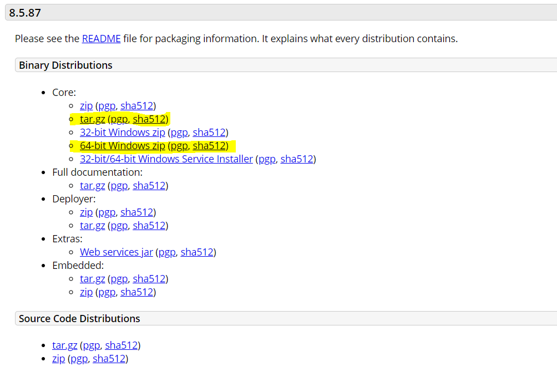The width and height of the screenshot is (557, 392).
Task: Open sha512 for Source Code zip
Action: [x=109, y=359]
